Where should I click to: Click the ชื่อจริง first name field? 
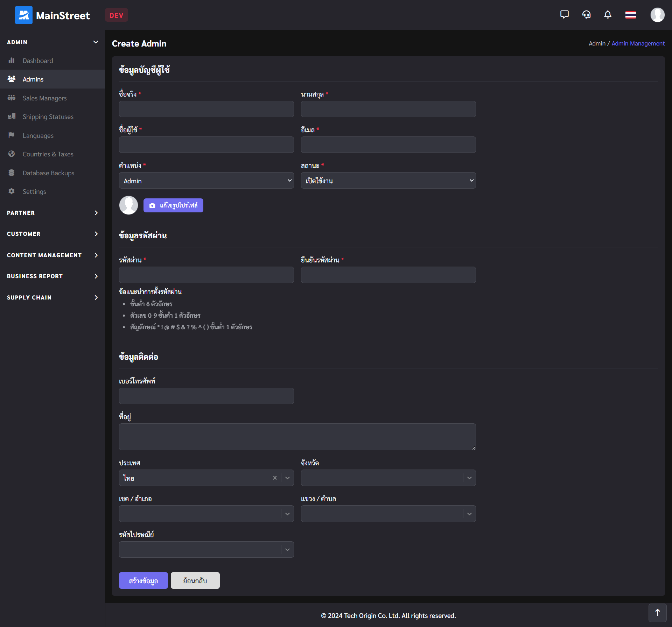206,109
